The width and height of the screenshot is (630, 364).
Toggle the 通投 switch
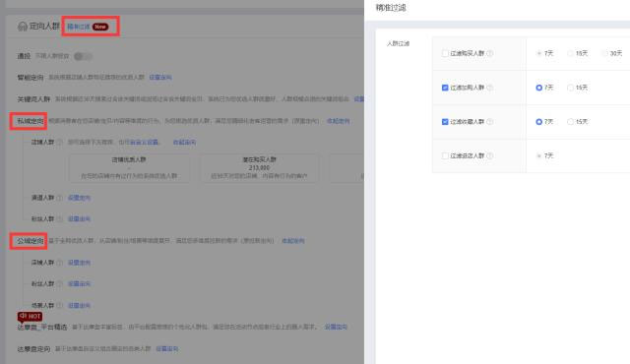pos(83,56)
